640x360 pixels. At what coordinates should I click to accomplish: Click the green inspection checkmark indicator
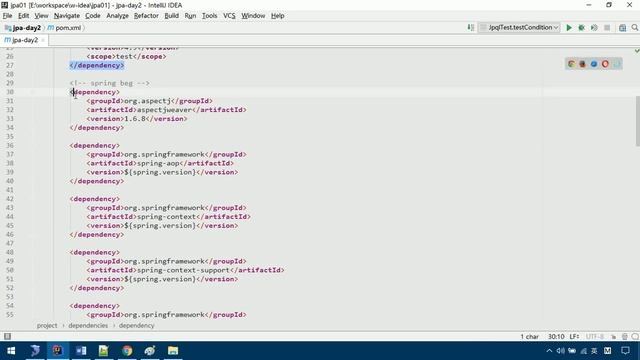click(637, 51)
